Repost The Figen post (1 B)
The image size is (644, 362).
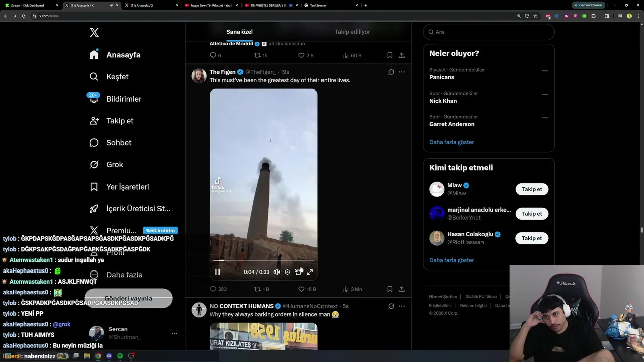coord(262,289)
